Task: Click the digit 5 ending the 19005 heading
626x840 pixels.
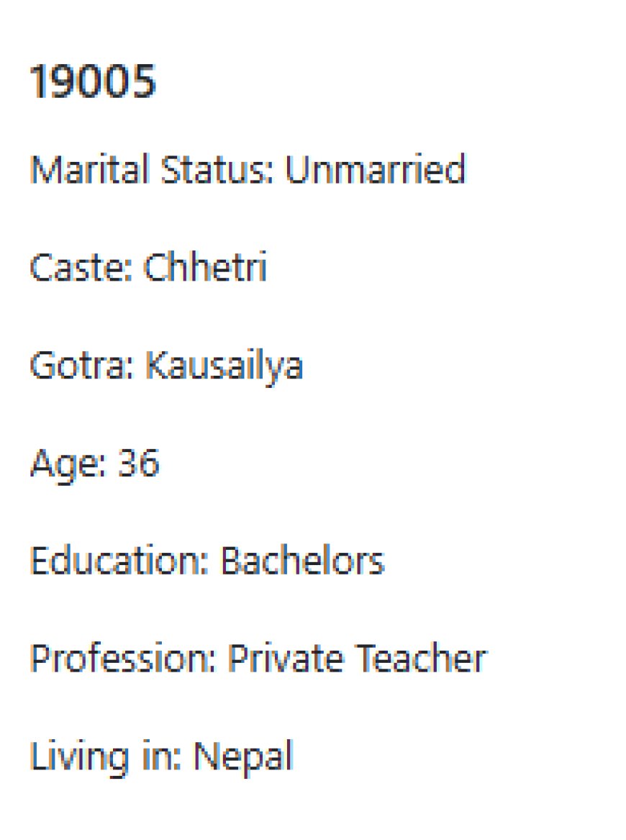Action: click(142, 81)
